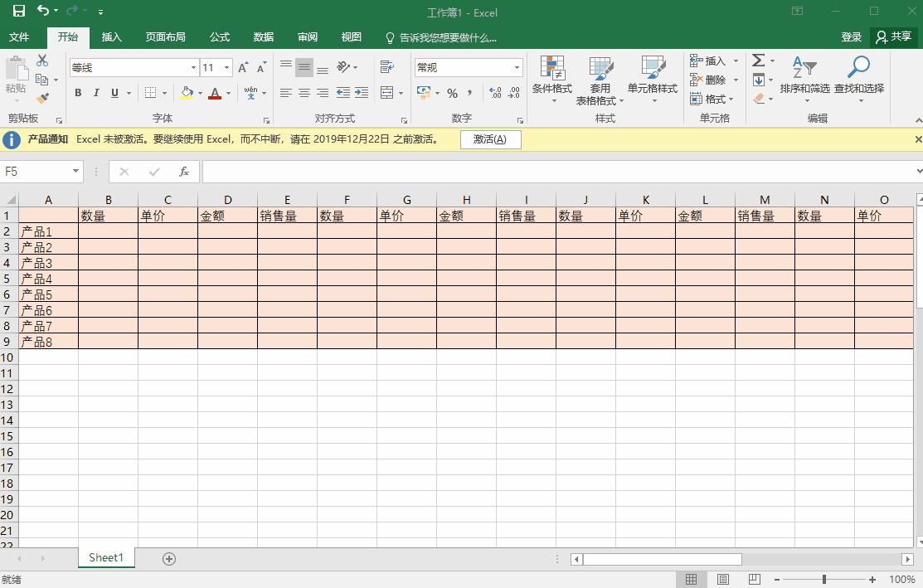The width and height of the screenshot is (923, 588).
Task: Open the number format 常规 dropdown
Action: point(516,66)
